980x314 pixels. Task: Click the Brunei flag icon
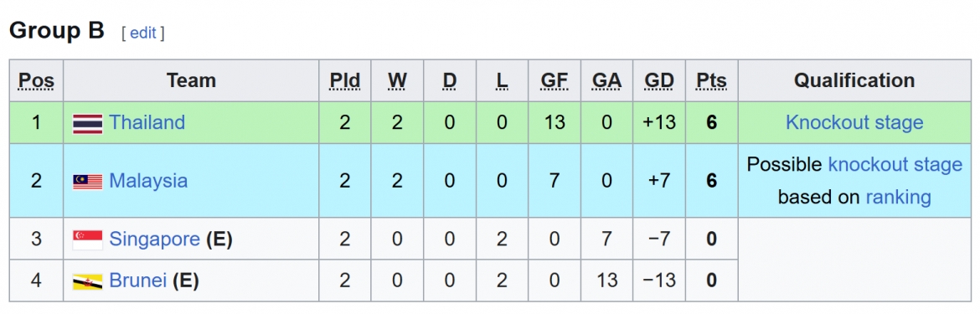pos(87,281)
